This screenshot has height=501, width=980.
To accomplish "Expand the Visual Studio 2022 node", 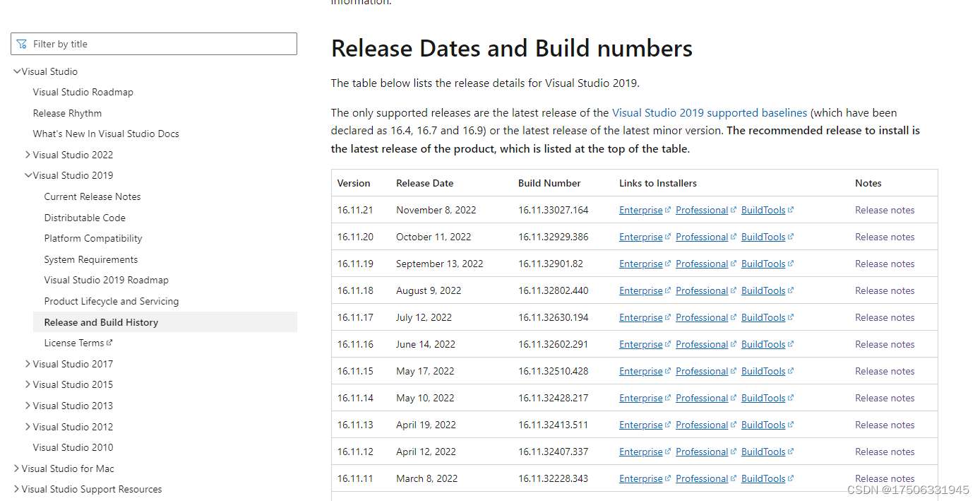I will (x=28, y=155).
